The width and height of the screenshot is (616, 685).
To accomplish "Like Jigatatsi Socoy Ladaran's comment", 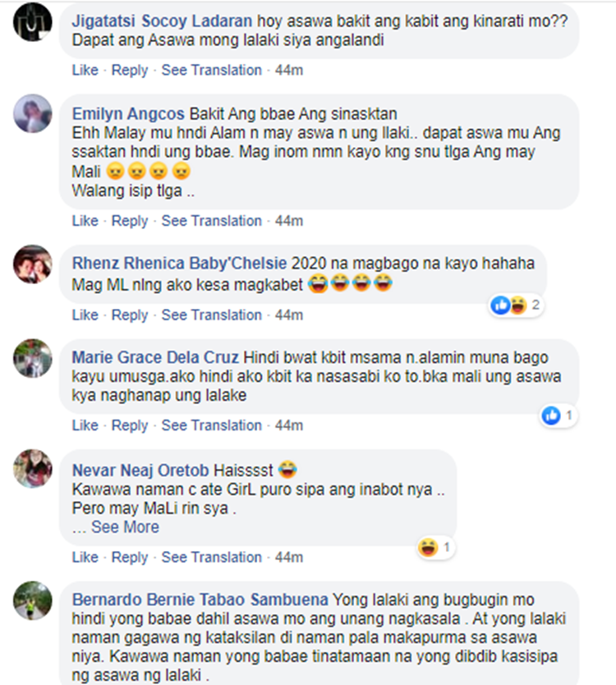I will click(x=85, y=70).
